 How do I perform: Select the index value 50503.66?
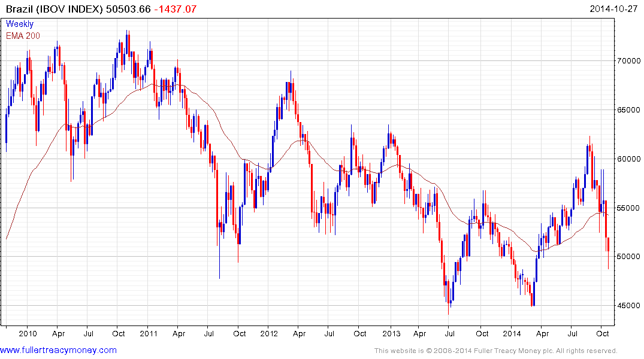(129, 8)
